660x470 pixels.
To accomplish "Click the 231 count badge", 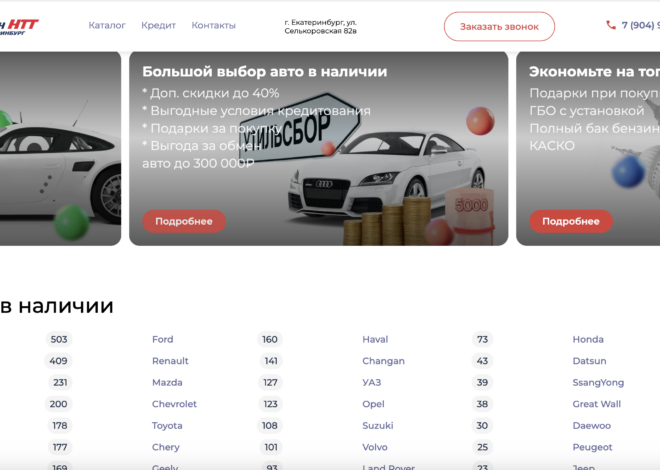I will point(60,382).
